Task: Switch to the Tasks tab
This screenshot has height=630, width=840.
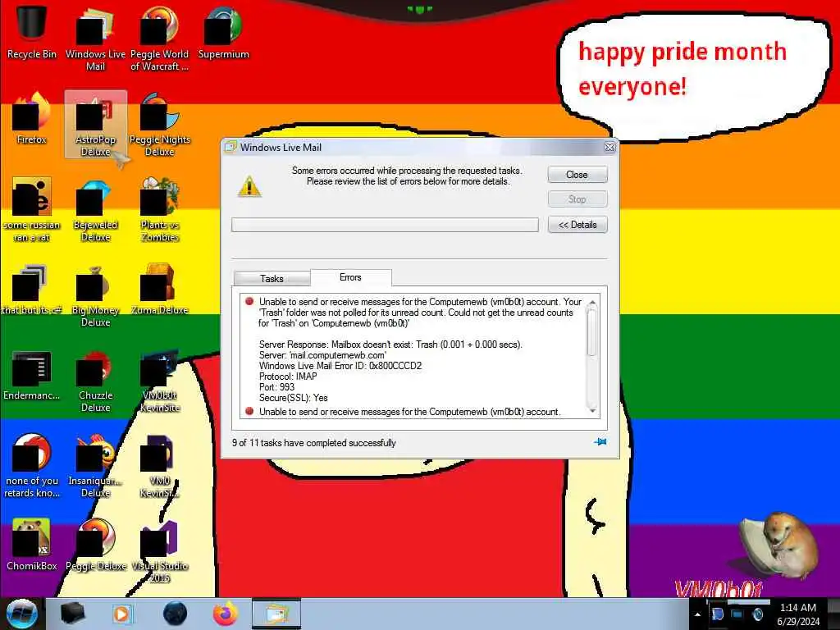Action: click(272, 279)
